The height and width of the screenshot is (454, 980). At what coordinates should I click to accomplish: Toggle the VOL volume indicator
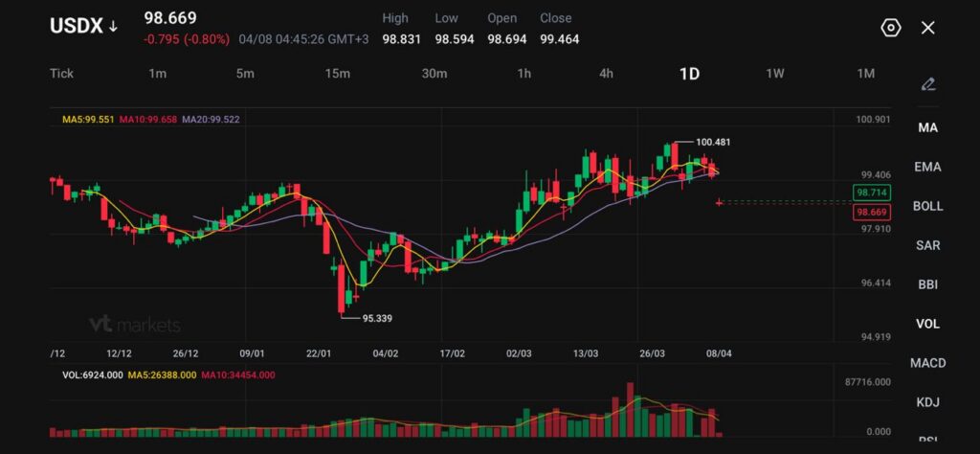click(x=927, y=324)
